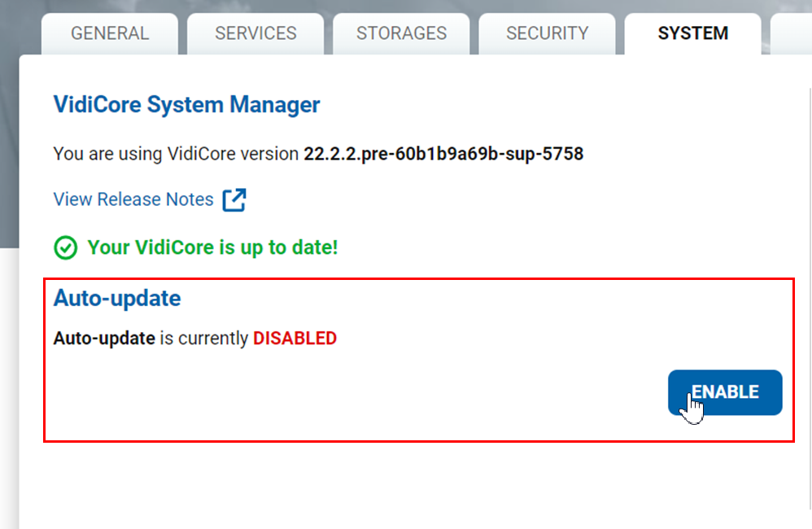
Task: Click the green checkmark status icon
Action: tap(65, 247)
